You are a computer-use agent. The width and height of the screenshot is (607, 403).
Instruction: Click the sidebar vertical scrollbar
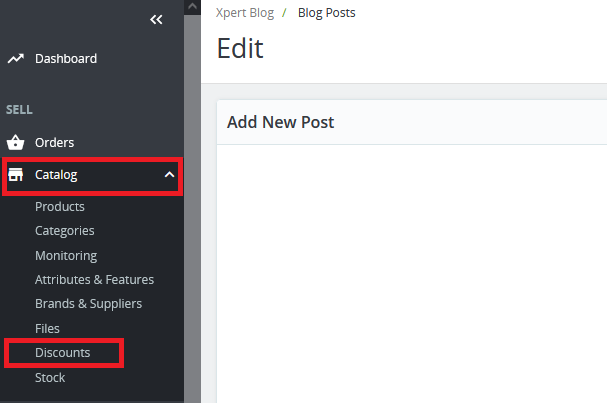[191, 200]
